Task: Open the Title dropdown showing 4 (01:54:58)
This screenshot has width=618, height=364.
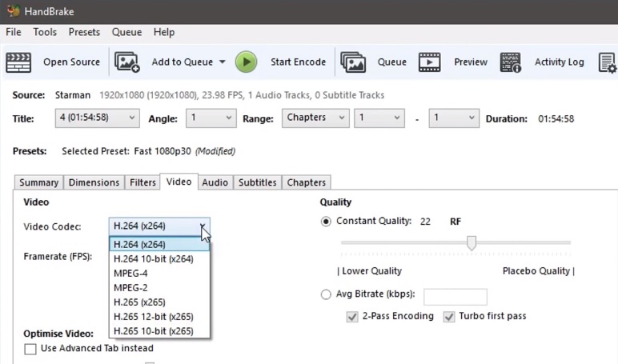Action: [x=98, y=118]
